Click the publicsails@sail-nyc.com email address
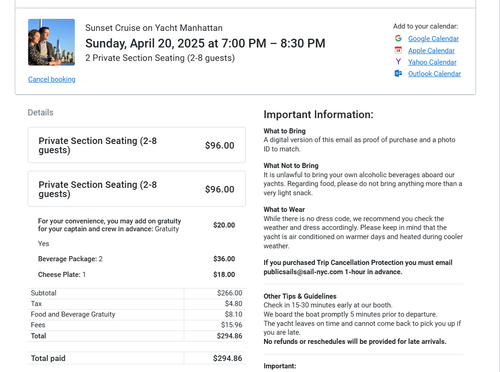The image size is (500, 372). 303,272
